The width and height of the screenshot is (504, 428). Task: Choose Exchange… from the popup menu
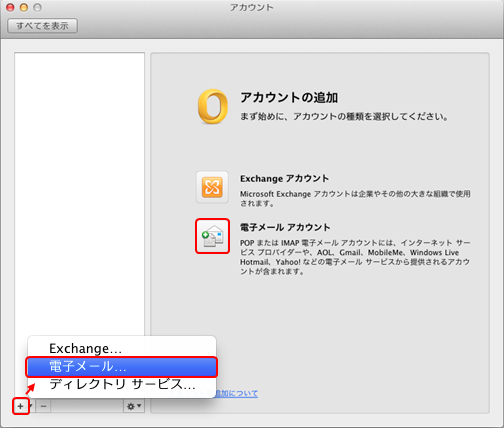pos(122,348)
